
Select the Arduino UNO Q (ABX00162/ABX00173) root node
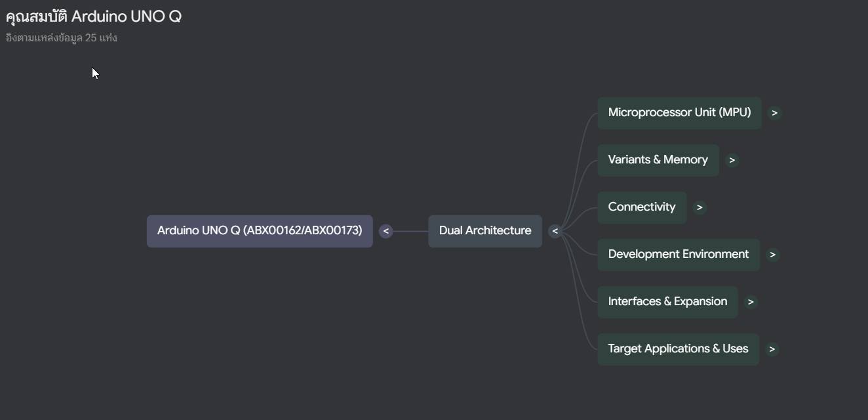(x=260, y=231)
